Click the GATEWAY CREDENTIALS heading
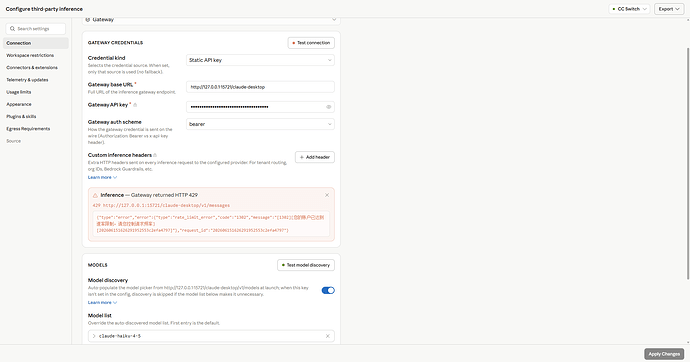The width and height of the screenshot is (690, 362). pos(115,43)
